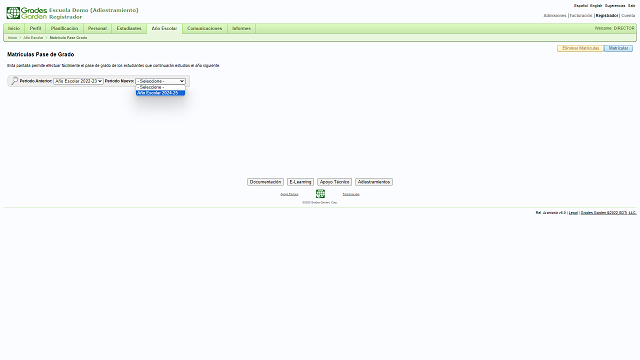640x360 pixels.
Task: Click the footer link right of the green icon
Action: pyautogui.click(x=351, y=194)
